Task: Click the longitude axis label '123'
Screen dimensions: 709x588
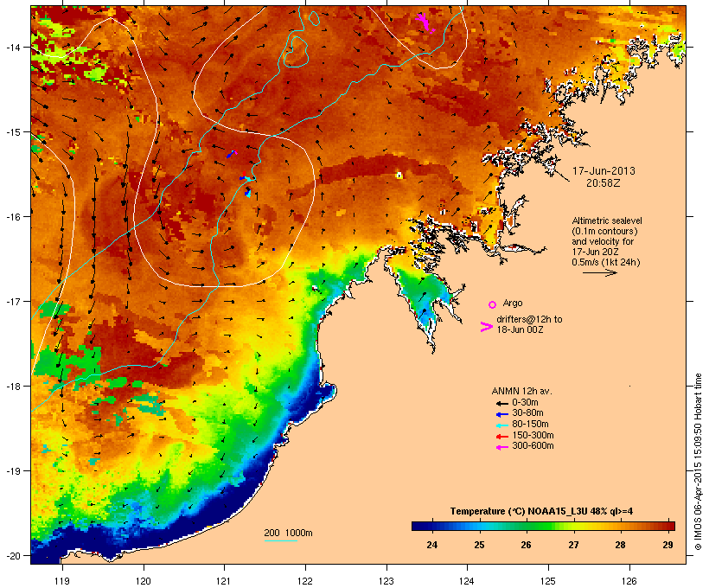Action: tap(386, 581)
